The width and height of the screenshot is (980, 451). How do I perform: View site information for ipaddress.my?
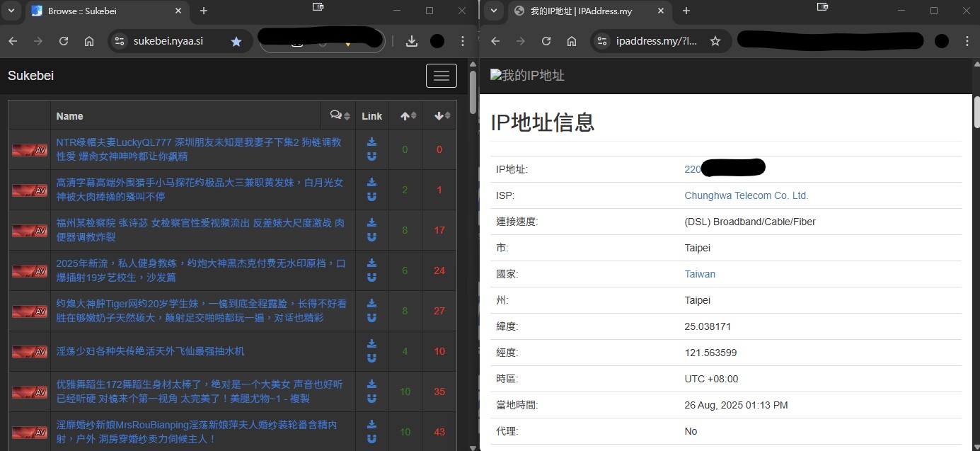click(602, 41)
